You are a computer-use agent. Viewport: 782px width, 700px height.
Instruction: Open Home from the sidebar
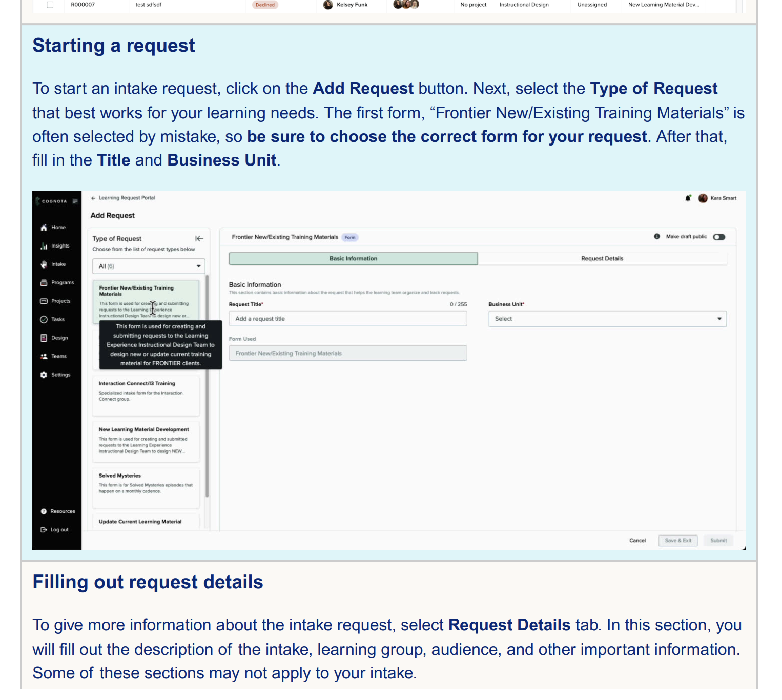(x=53, y=228)
